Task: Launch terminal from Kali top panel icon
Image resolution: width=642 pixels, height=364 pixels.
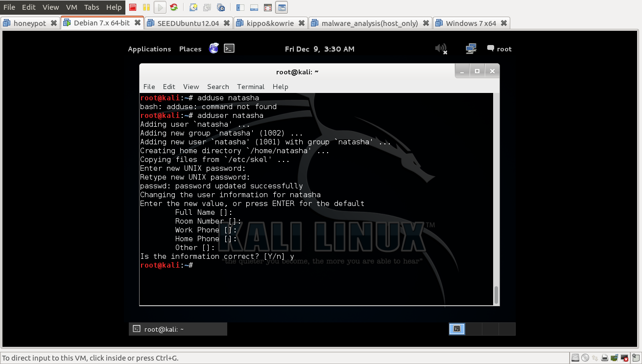Action: pyautogui.click(x=229, y=48)
